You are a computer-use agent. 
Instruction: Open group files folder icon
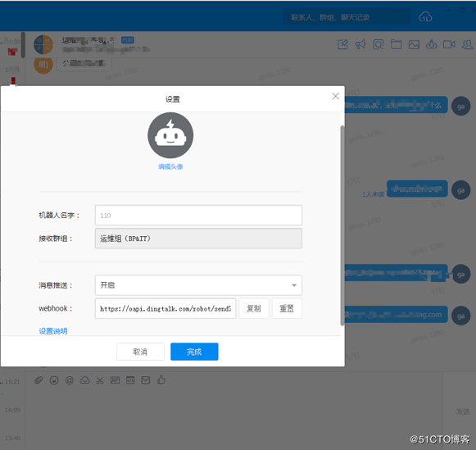click(396, 44)
